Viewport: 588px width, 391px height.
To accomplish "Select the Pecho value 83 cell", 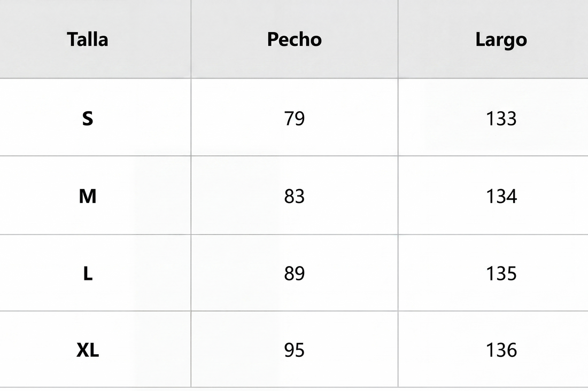I will click(294, 196).
